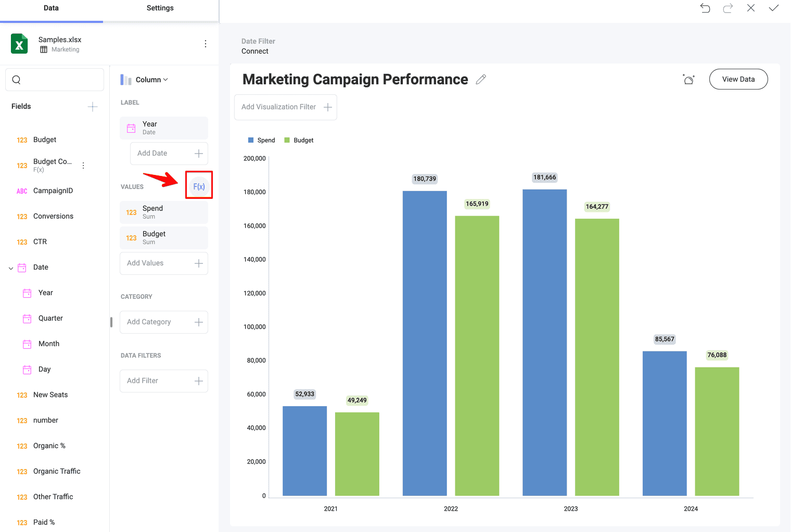Open the Year Date label item
Screen dimensions: 791x532
(164, 128)
